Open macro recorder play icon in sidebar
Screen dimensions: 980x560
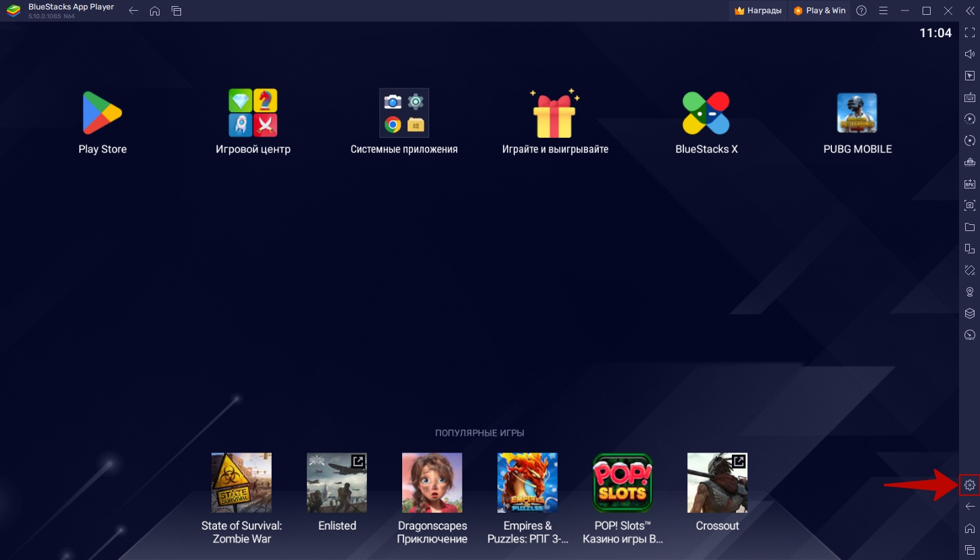click(x=970, y=119)
